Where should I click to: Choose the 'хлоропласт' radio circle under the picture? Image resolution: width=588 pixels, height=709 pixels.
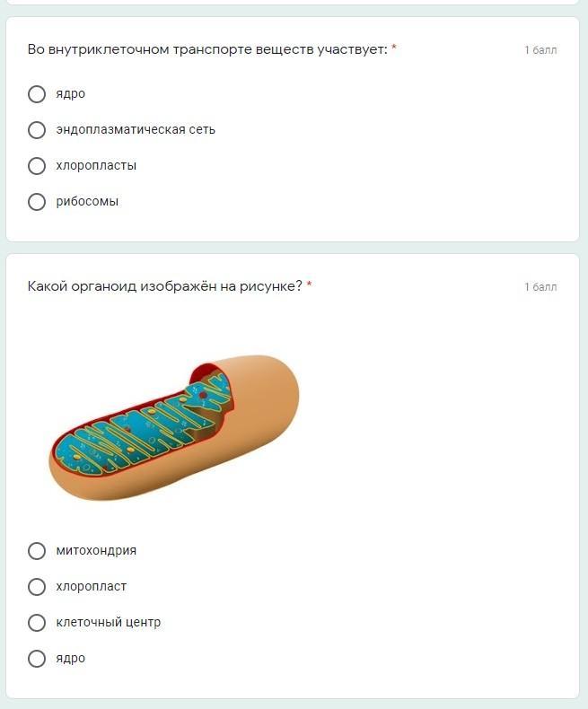click(37, 587)
